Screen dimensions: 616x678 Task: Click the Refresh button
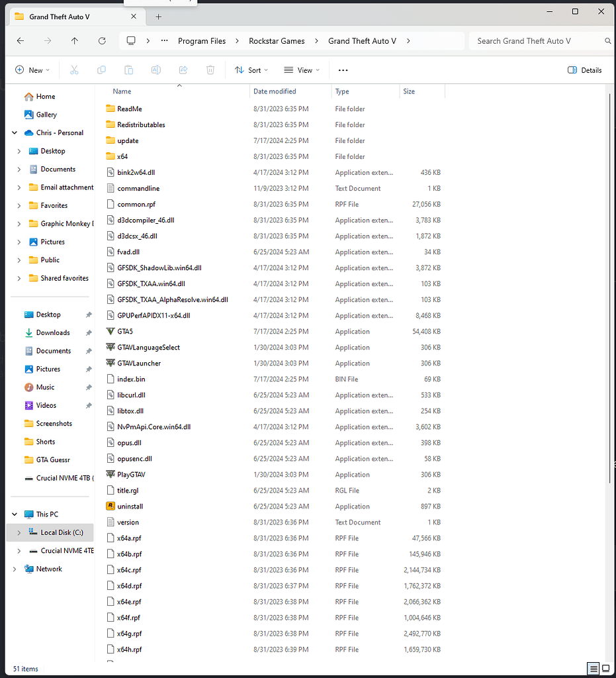click(x=102, y=40)
